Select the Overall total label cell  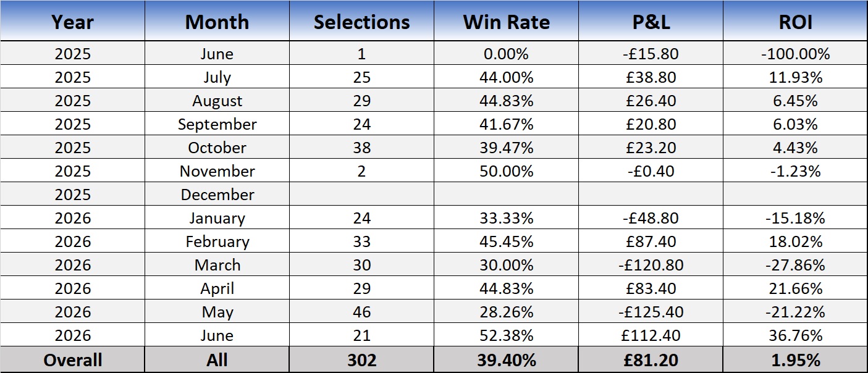pyautogui.click(x=72, y=360)
